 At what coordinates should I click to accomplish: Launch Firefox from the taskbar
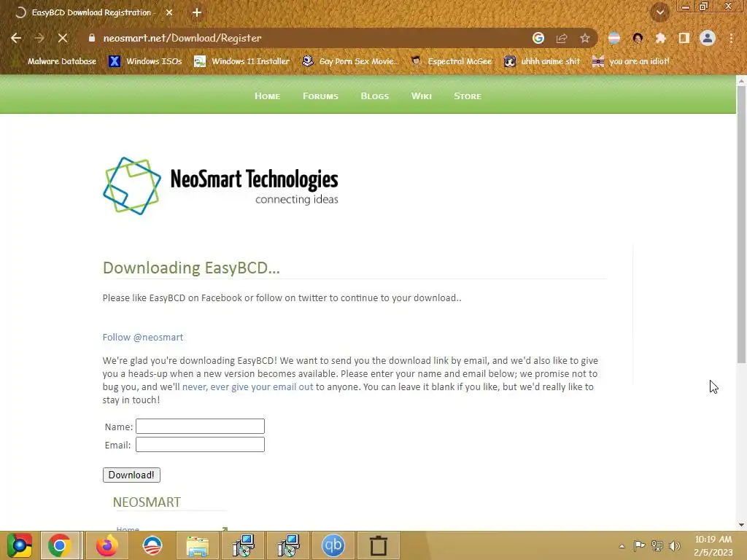[x=107, y=545]
